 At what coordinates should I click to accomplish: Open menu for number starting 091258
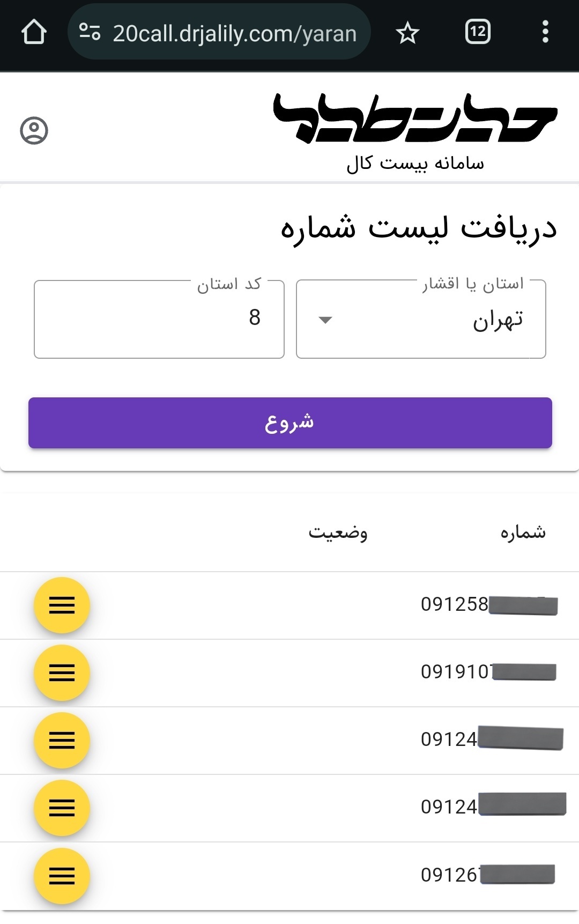(62, 605)
